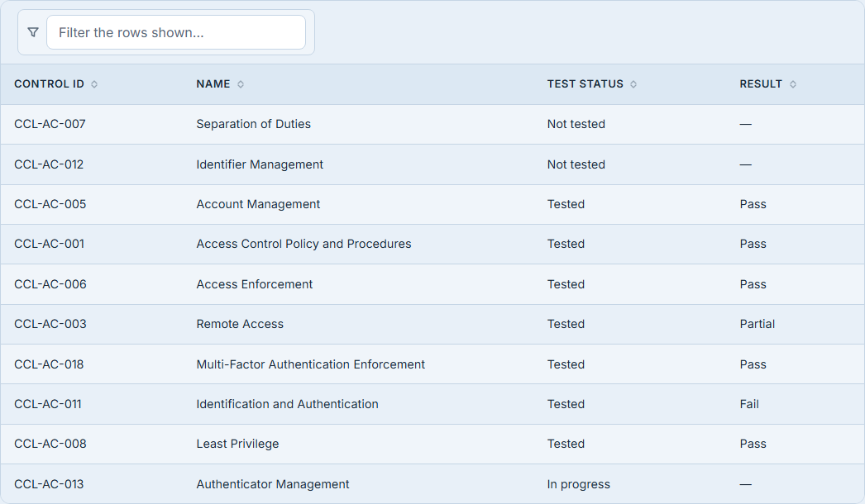Image resolution: width=865 pixels, height=504 pixels.
Task: Open the 'Separation of Duties' row name
Action: pos(253,124)
